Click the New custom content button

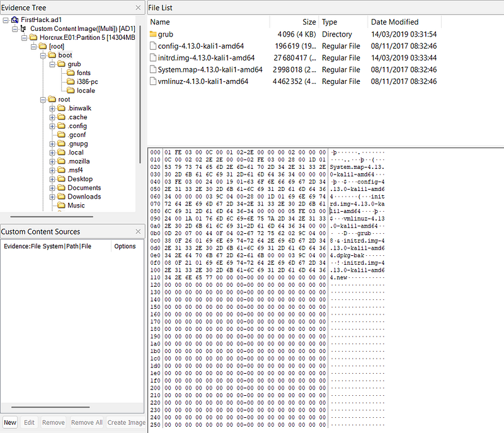10,423
